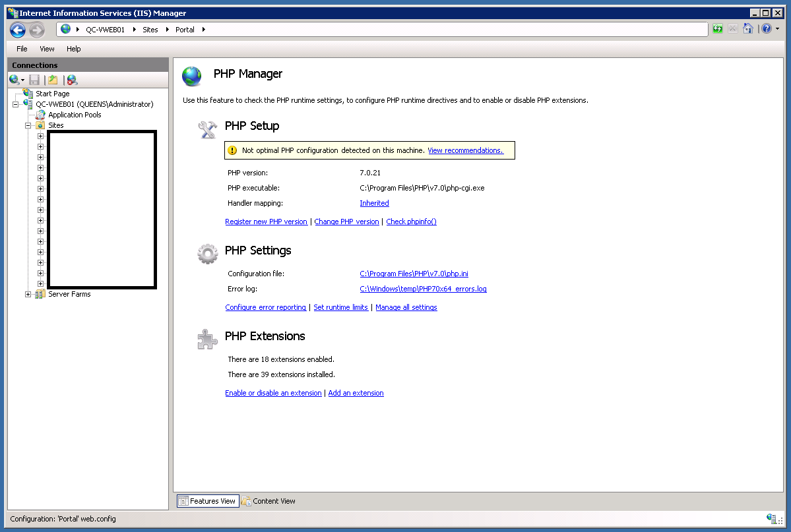Click the Create new connection globe icon

pos(15,80)
